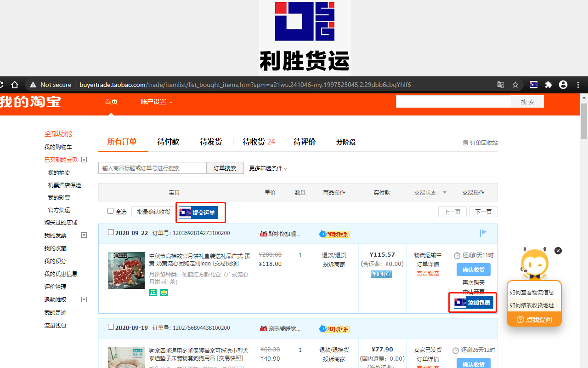Click 再次购买 on the mooncake order
Viewport: 588px width, 368px height.
pos(474,282)
